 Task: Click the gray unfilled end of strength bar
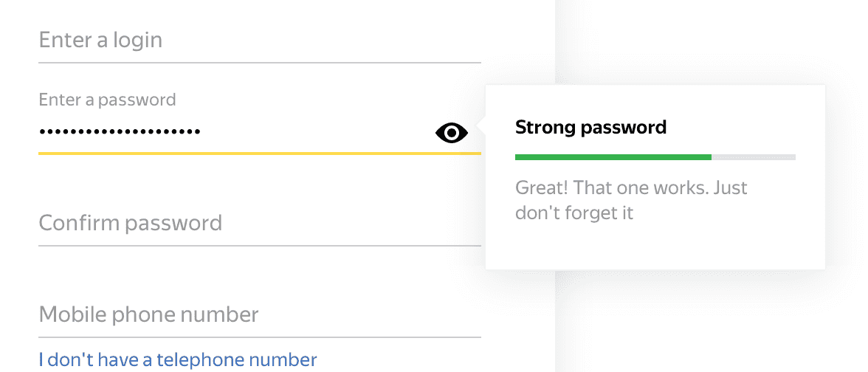pyautogui.click(x=753, y=157)
